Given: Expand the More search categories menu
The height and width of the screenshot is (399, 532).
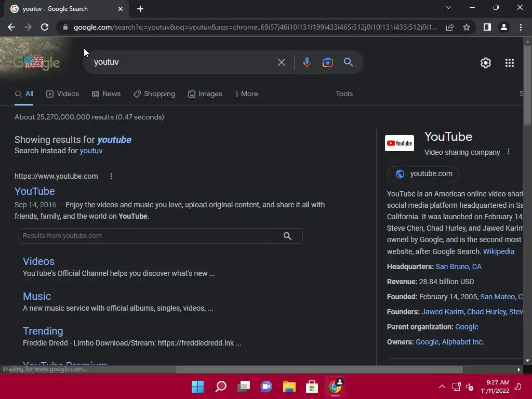Looking at the screenshot, I should coord(247,94).
